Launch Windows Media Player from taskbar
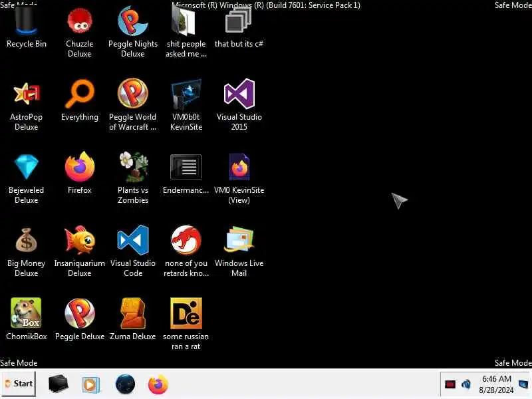Image resolution: width=532 pixels, height=399 pixels. [90, 384]
